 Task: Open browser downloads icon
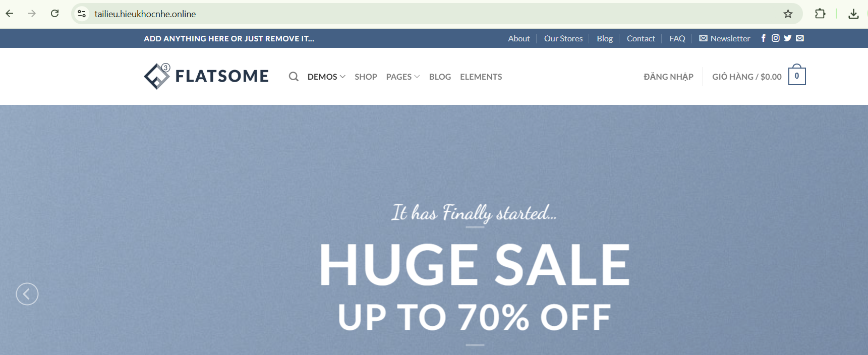853,14
